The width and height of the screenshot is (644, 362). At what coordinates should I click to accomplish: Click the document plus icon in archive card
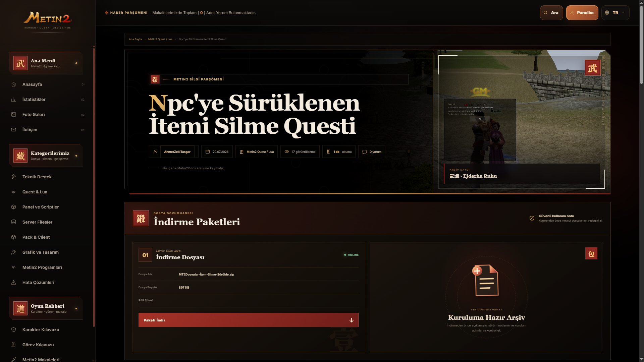(486, 281)
